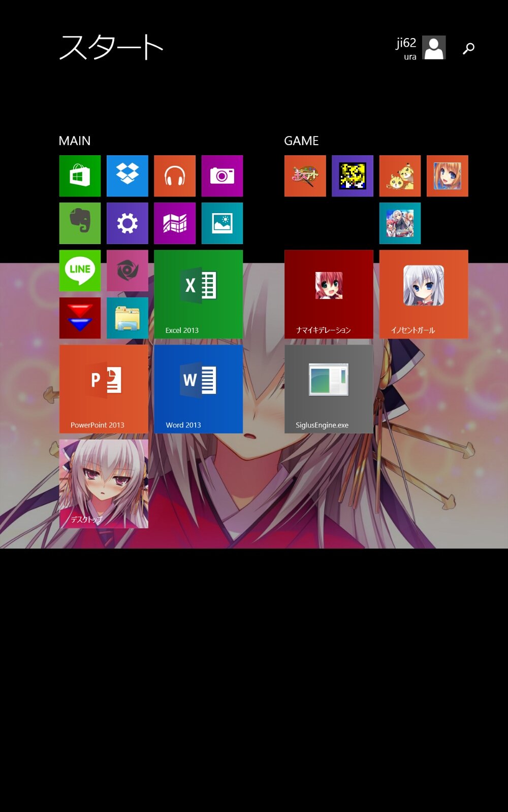Open the search magnifier on Start screen
Screen dimensions: 508x812
[x=468, y=48]
